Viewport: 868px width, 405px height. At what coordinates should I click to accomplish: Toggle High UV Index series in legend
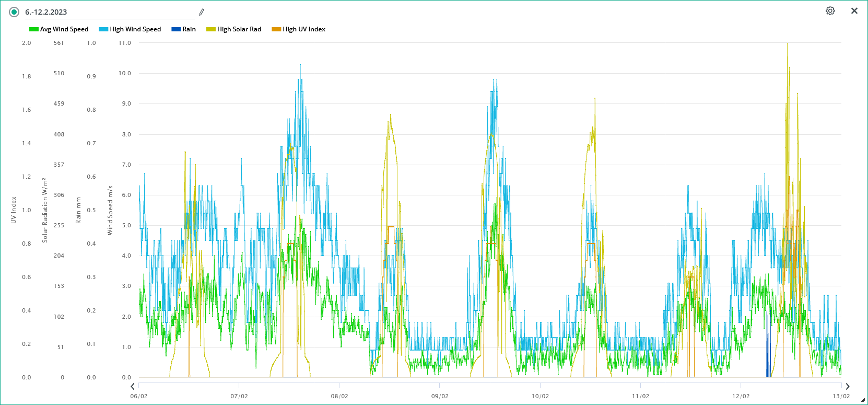[299, 29]
